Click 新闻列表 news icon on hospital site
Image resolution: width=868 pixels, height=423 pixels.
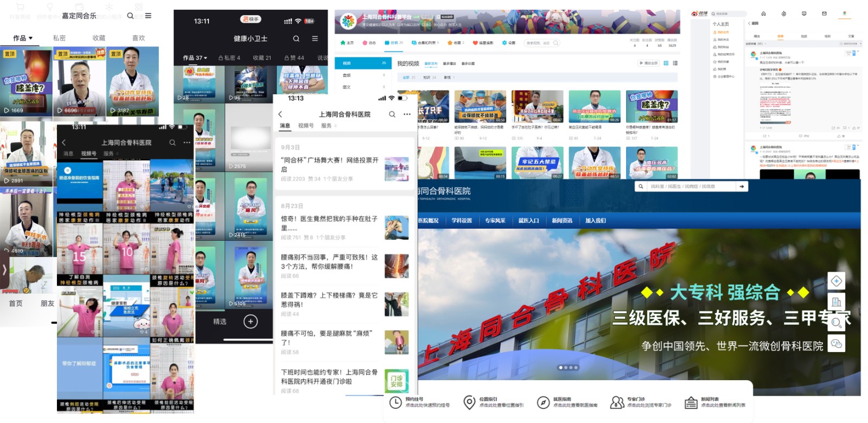click(x=691, y=402)
